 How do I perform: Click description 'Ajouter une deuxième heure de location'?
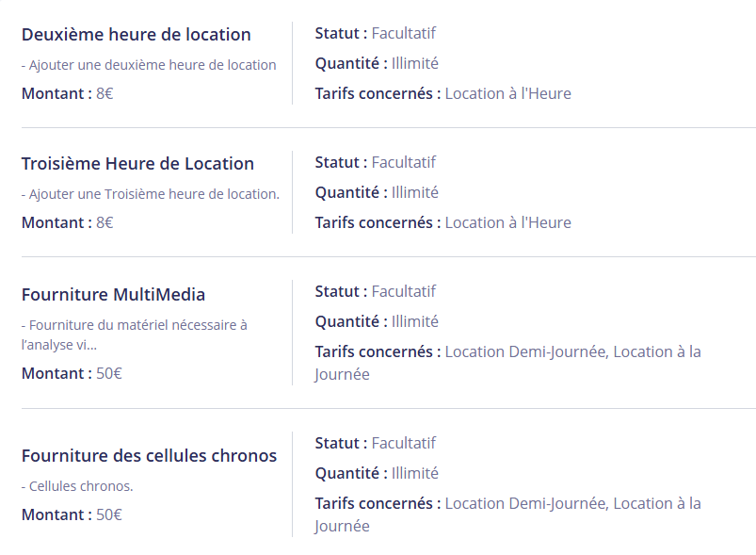click(x=152, y=65)
